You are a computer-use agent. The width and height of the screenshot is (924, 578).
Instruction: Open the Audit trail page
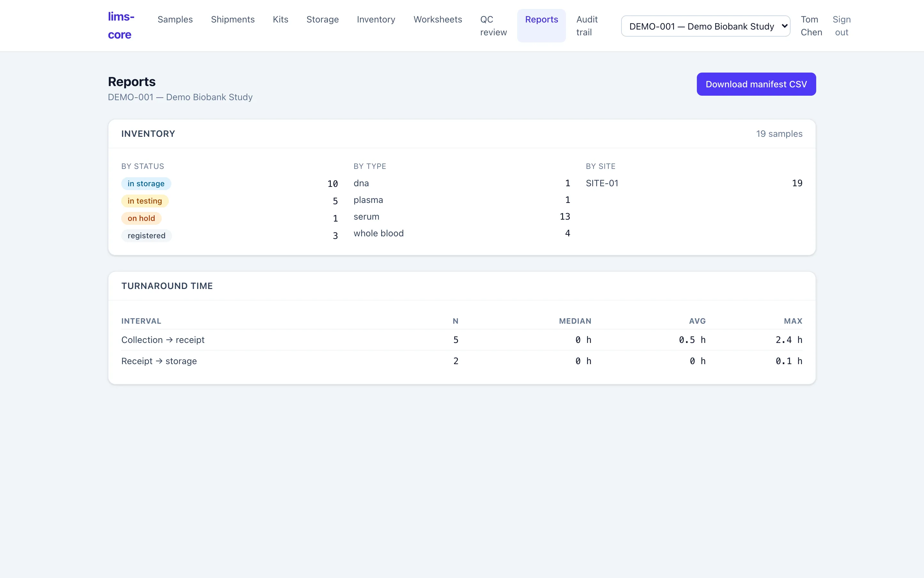[587, 26]
